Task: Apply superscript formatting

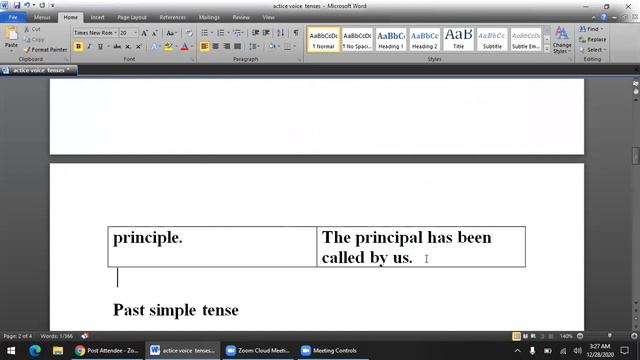Action: pyautogui.click(x=138, y=47)
